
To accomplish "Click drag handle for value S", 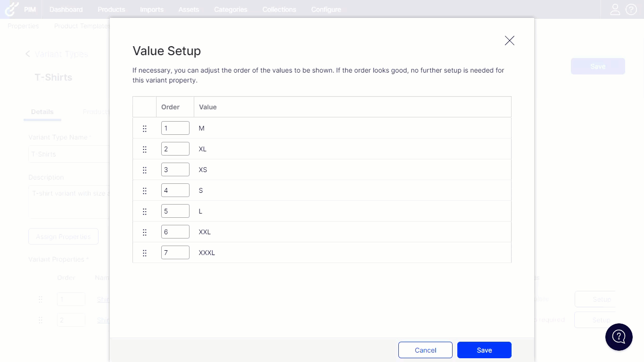I will [145, 190].
